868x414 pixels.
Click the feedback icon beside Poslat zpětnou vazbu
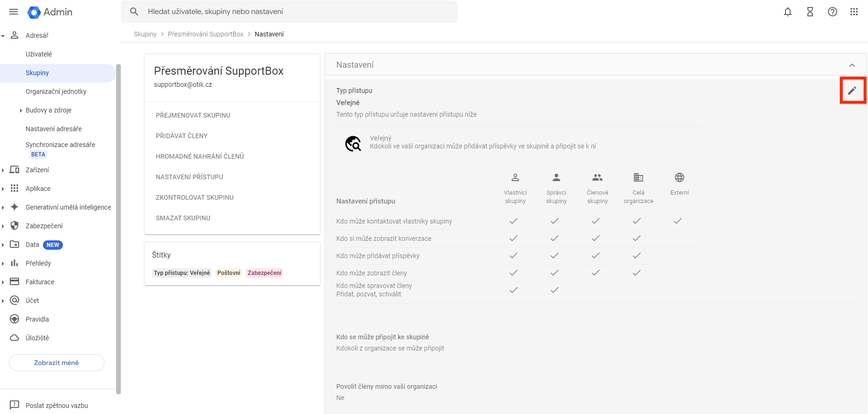click(14, 405)
